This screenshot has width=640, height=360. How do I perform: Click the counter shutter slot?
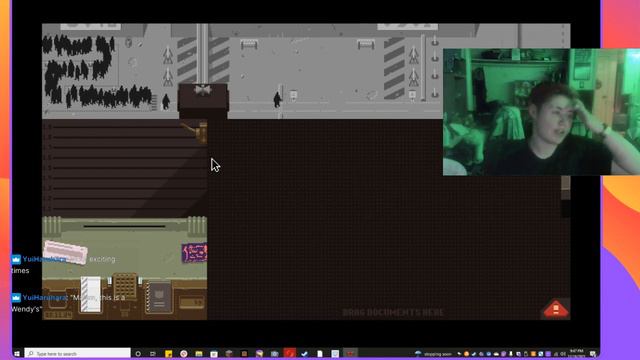pyautogui.click(x=124, y=226)
